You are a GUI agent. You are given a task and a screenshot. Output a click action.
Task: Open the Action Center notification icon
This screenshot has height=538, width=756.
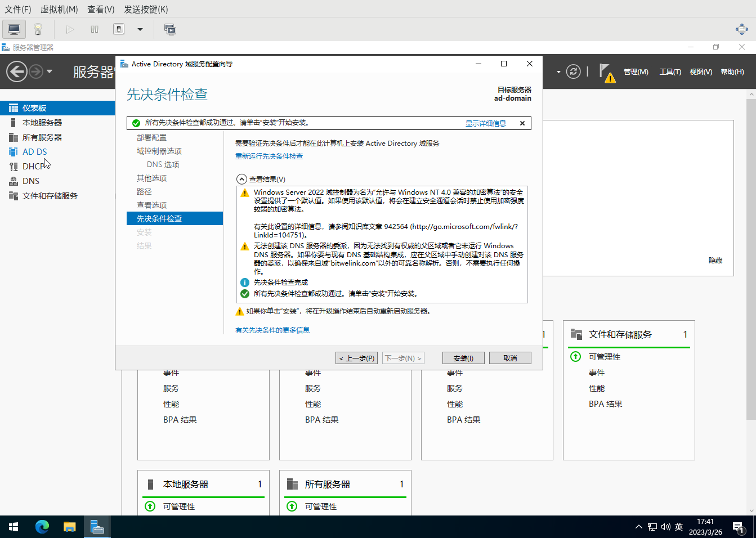739,527
